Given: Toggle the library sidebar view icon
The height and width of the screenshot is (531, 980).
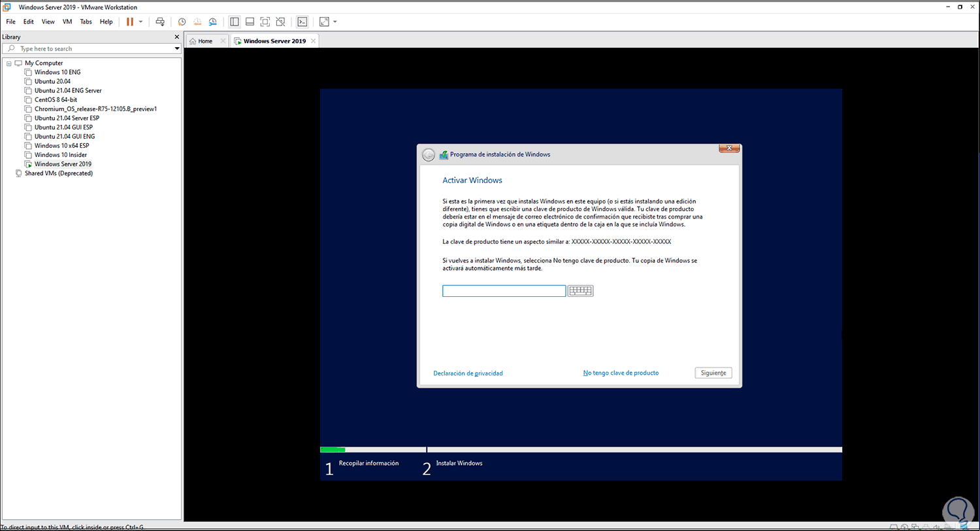Looking at the screenshot, I should pyautogui.click(x=235, y=22).
